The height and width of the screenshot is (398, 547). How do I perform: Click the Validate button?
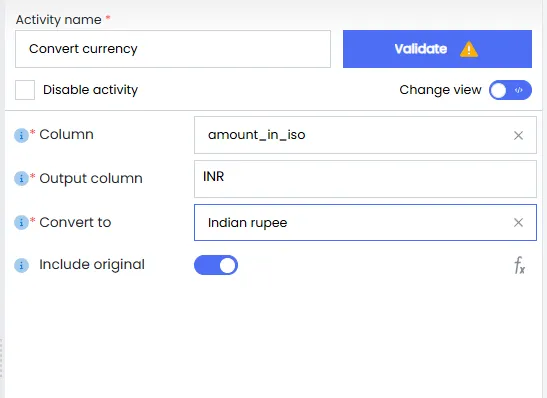[x=437, y=49]
